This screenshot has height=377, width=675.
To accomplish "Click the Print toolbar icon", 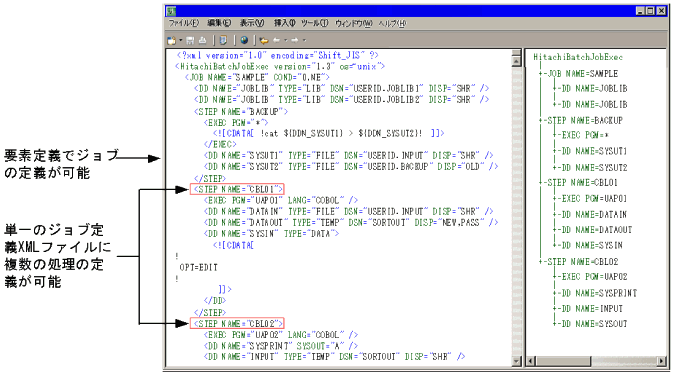I will (202, 40).
